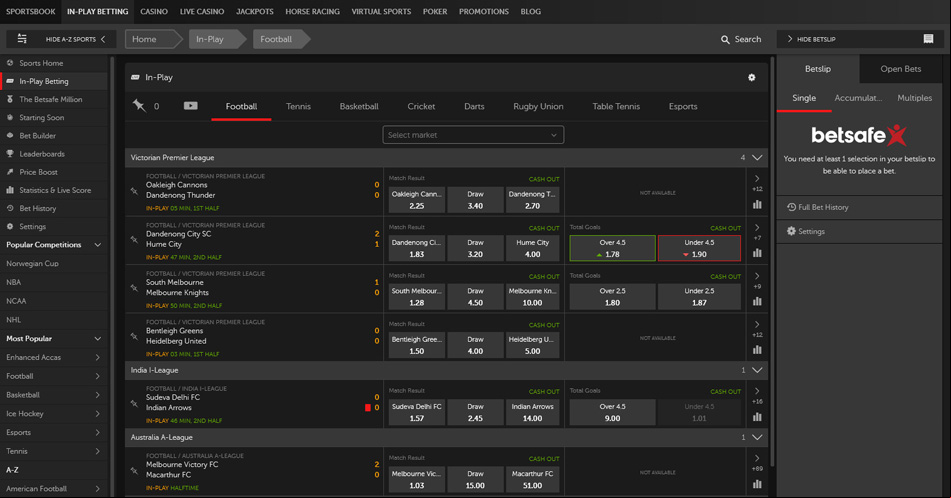The height and width of the screenshot is (498, 951).
Task: Switch to the Rugby Union tab
Action: pos(538,107)
